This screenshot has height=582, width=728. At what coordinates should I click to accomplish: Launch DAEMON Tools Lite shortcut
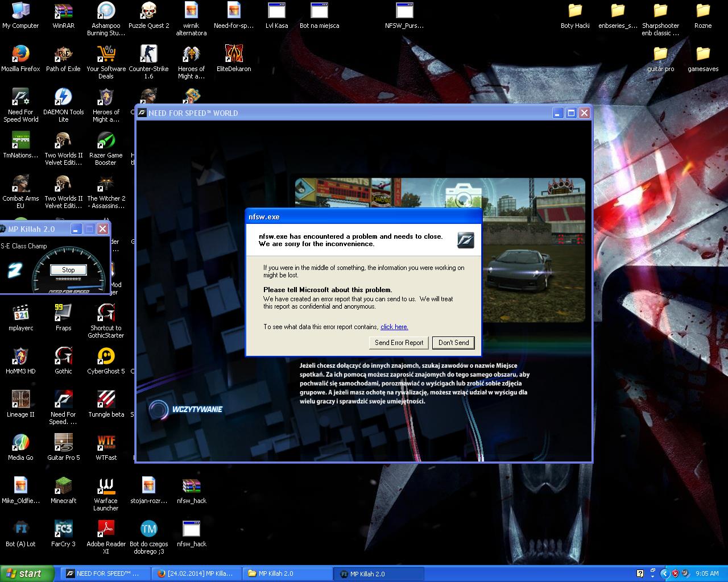tap(63, 105)
